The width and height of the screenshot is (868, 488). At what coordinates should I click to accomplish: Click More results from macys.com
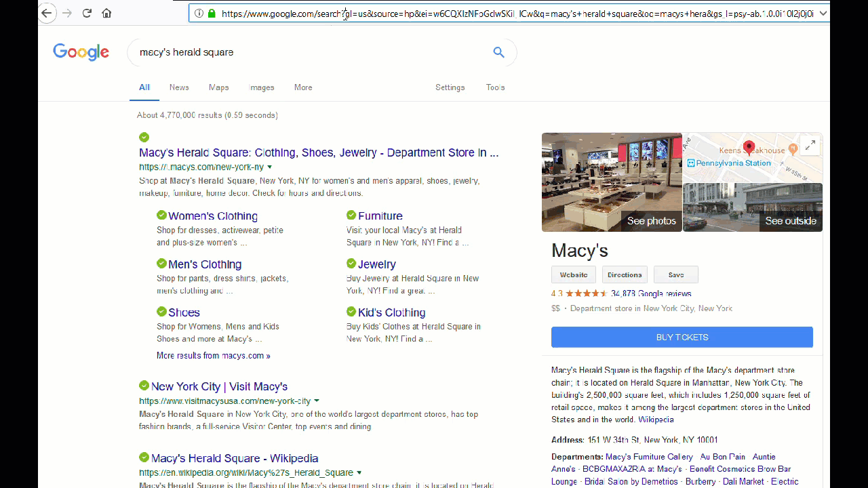coord(214,356)
